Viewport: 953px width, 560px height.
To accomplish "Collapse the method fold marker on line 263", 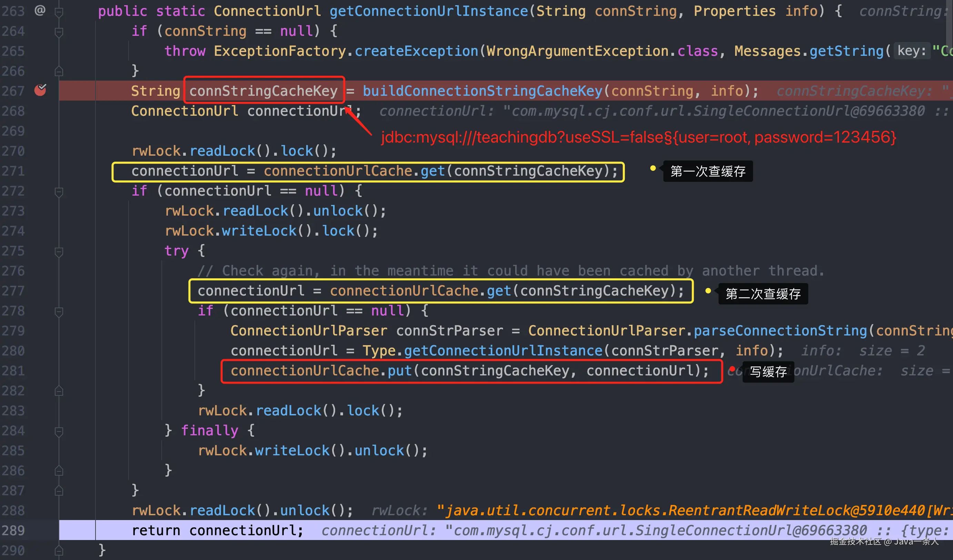I will click(x=59, y=12).
